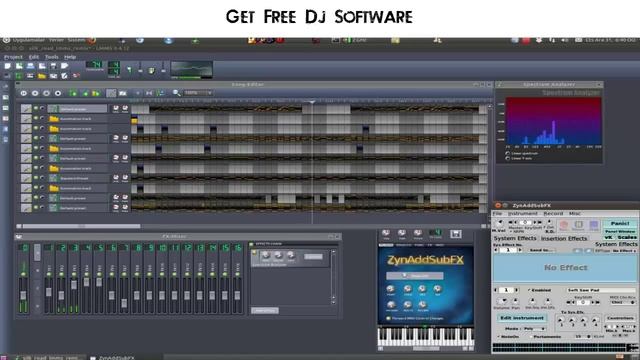Toggle the Enabled checkbox in ZynAddSubFX

[529, 290]
